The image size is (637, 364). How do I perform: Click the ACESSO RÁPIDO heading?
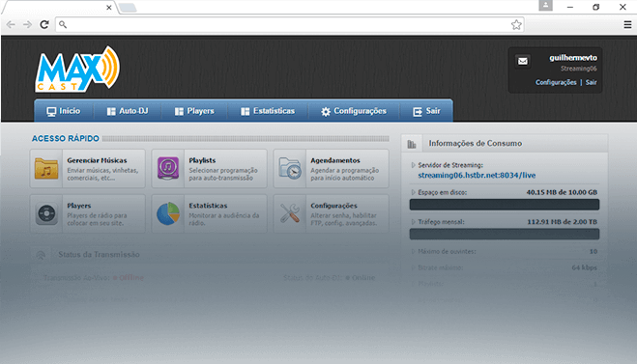(66, 139)
